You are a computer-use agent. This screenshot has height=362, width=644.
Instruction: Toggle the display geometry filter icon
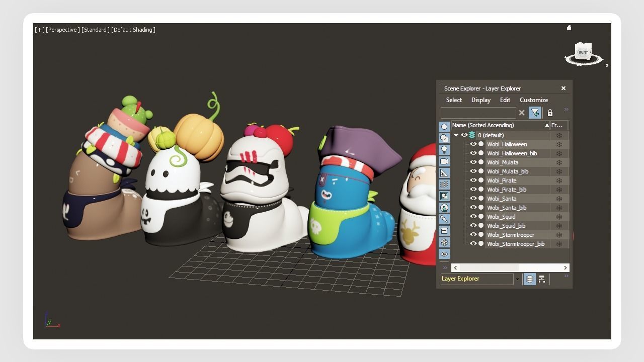point(444,127)
